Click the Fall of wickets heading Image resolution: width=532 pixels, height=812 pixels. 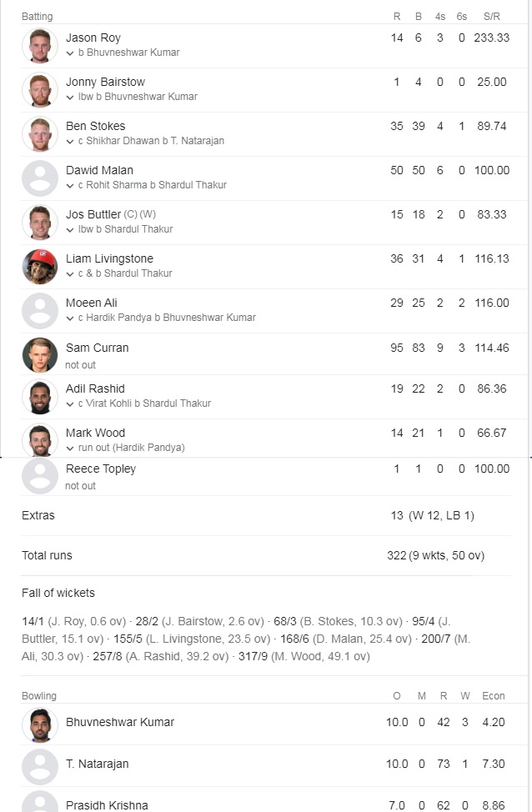click(58, 593)
